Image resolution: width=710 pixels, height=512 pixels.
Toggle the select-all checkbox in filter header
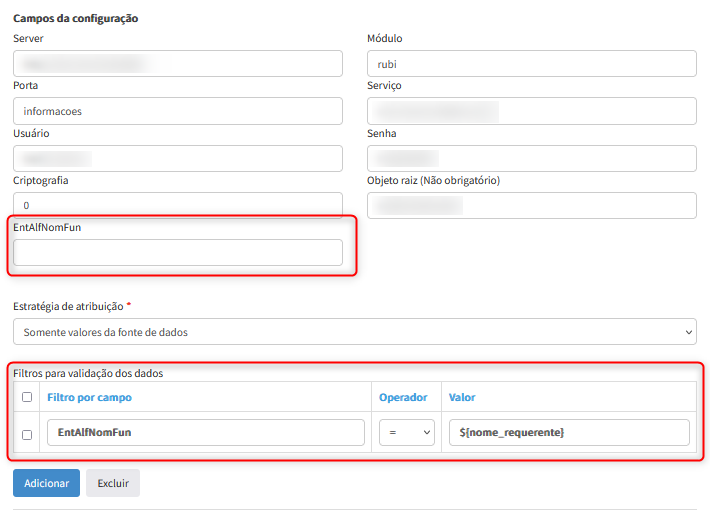click(x=27, y=397)
